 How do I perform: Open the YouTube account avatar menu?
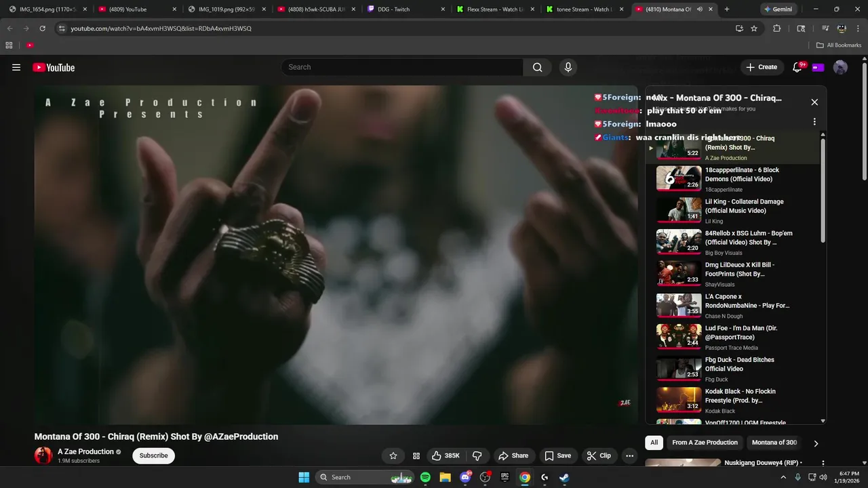(840, 67)
